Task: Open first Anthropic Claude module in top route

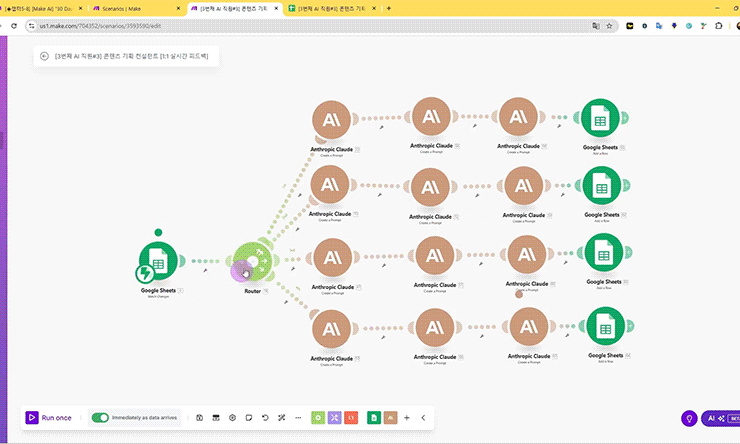Action: click(331, 120)
